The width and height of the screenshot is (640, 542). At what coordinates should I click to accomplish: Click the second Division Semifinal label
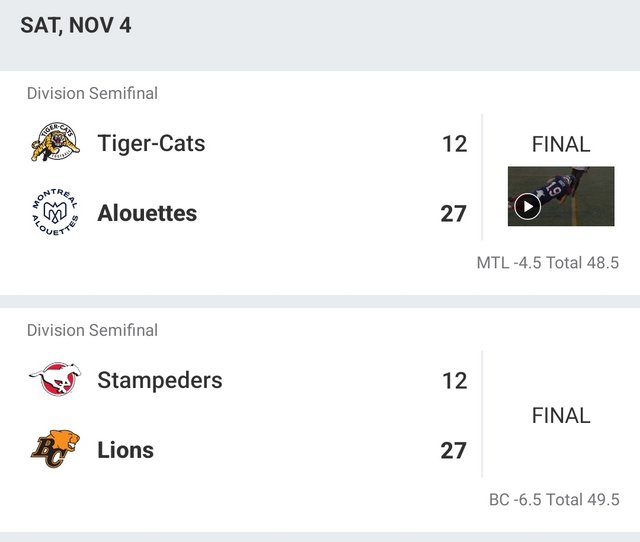[92, 330]
